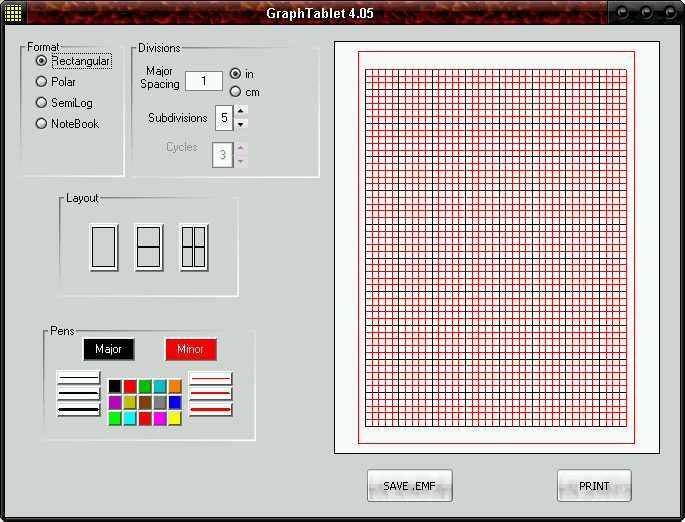The image size is (685, 522).
Task: Click the grid app icon in title bar
Action: 13,13
